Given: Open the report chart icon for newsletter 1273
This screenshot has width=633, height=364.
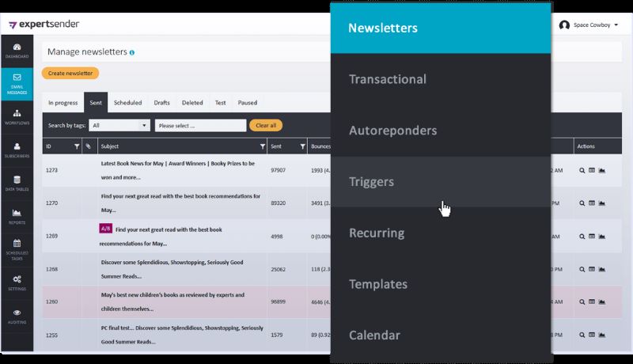Looking at the screenshot, I should (601, 170).
